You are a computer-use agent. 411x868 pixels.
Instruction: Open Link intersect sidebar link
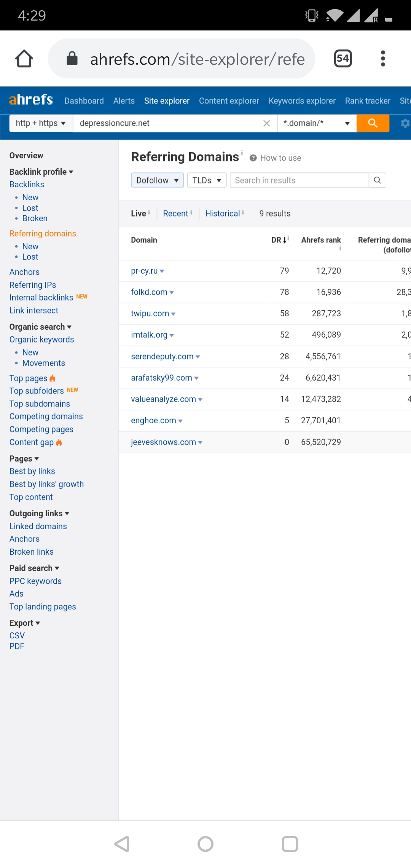tap(34, 311)
